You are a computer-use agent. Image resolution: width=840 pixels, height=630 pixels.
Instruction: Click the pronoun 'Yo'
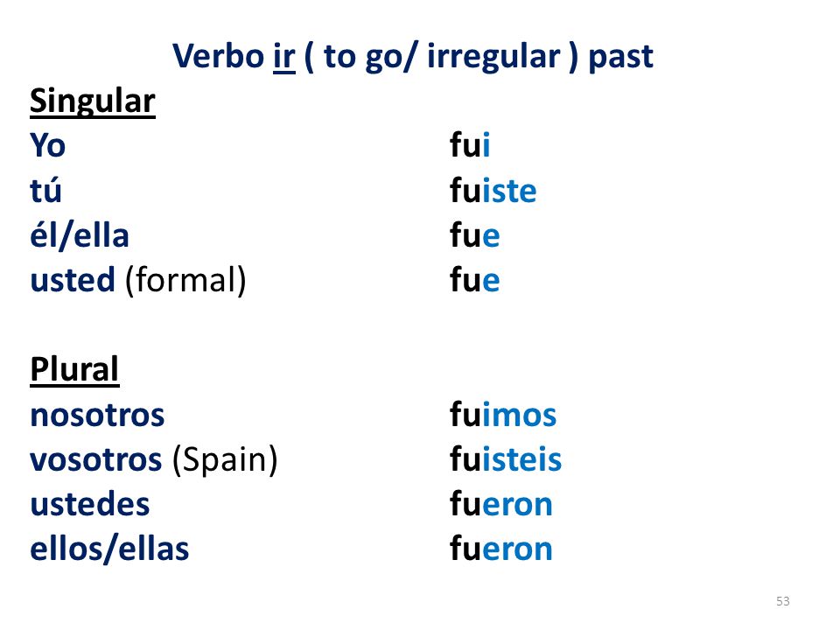(x=47, y=145)
